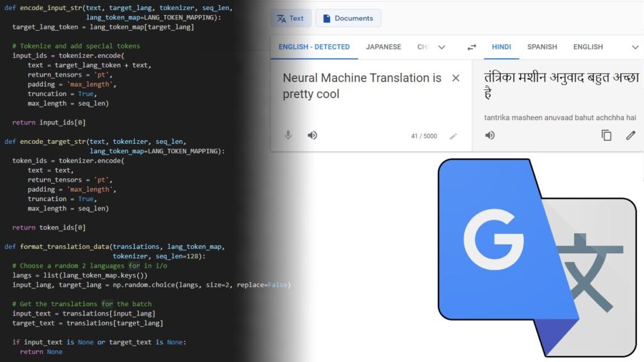
Task: Click 'def encode_target_str' in the code
Action: click(x=45, y=141)
